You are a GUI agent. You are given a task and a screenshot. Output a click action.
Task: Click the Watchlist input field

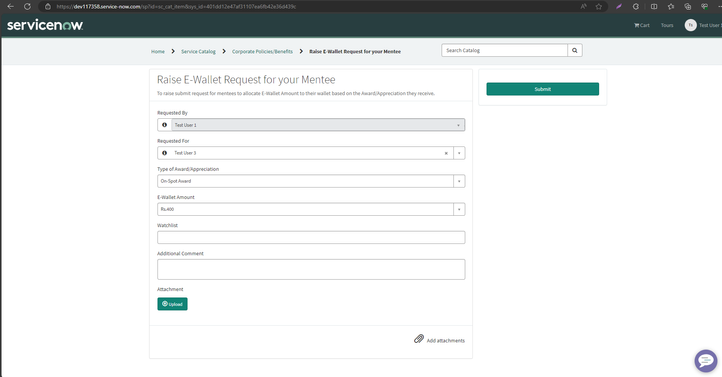point(311,237)
